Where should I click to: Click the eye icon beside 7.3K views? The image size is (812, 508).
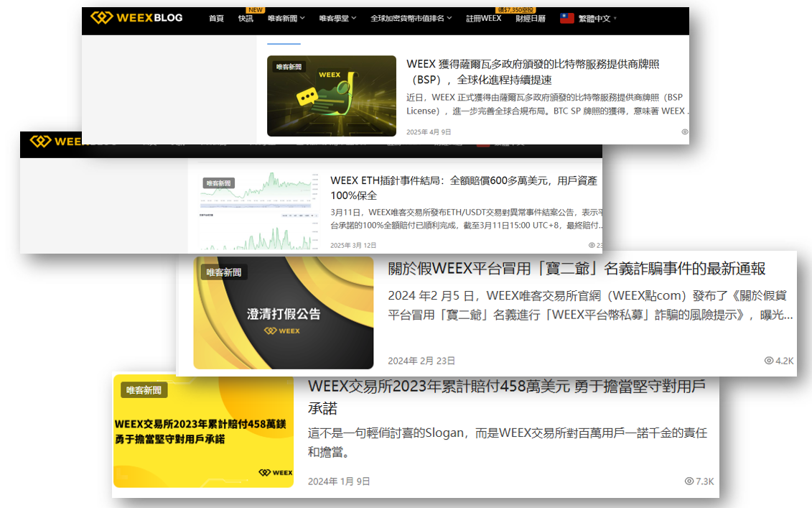(x=689, y=481)
